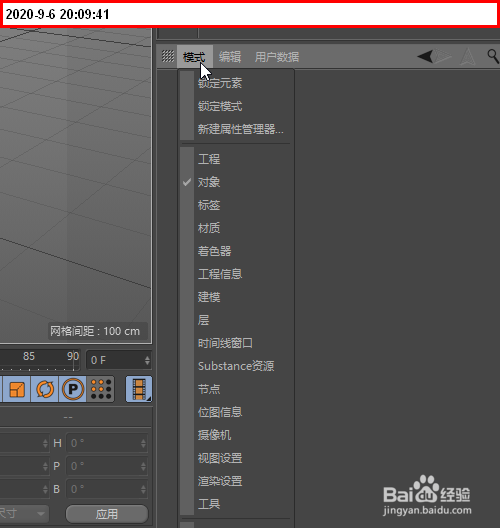Open the 用户数据 menu

(x=277, y=57)
